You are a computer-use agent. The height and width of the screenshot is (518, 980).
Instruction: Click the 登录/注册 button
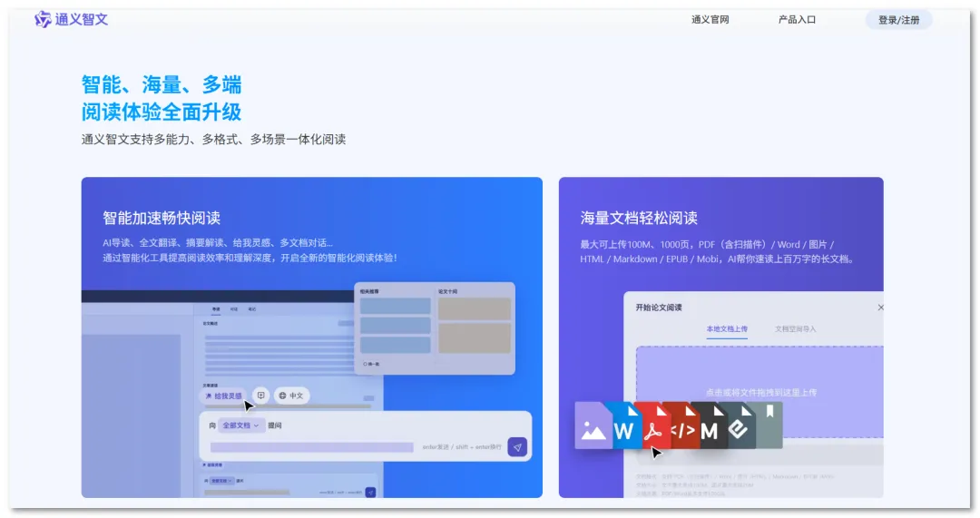[898, 20]
